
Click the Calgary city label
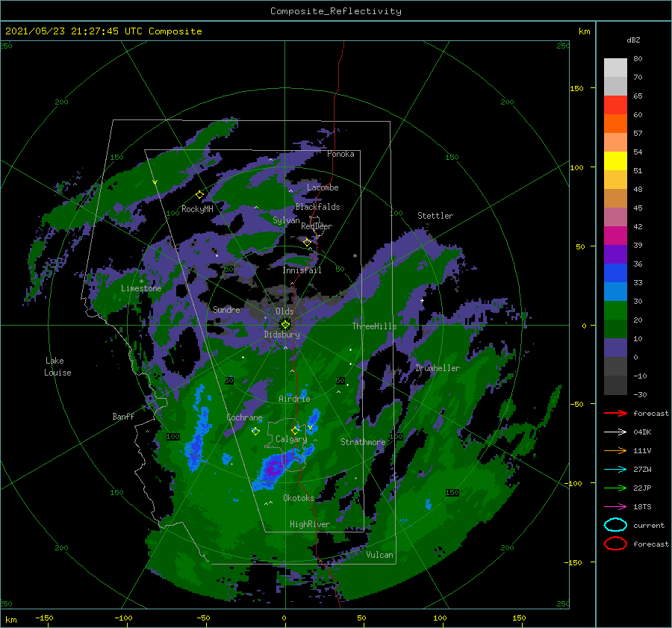tap(291, 439)
